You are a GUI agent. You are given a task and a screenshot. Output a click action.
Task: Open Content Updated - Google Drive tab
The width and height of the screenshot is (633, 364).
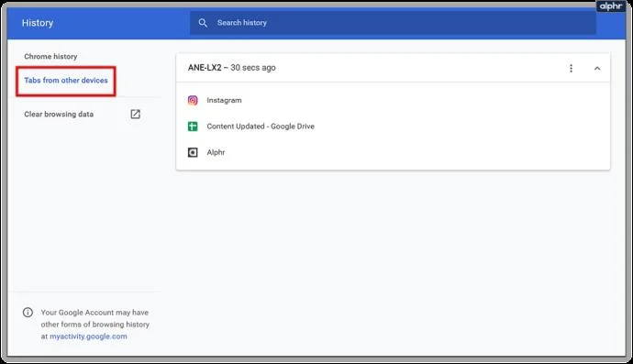click(x=261, y=127)
